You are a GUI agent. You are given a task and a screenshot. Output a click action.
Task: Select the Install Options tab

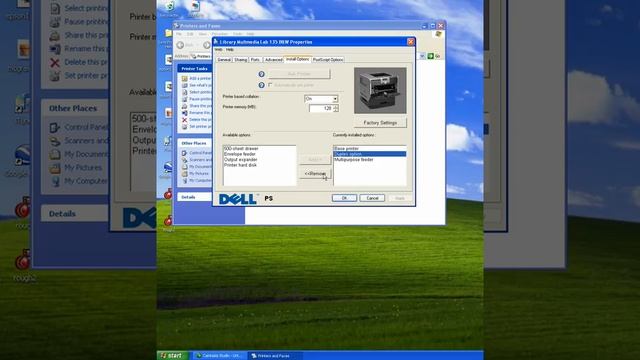pyautogui.click(x=298, y=59)
